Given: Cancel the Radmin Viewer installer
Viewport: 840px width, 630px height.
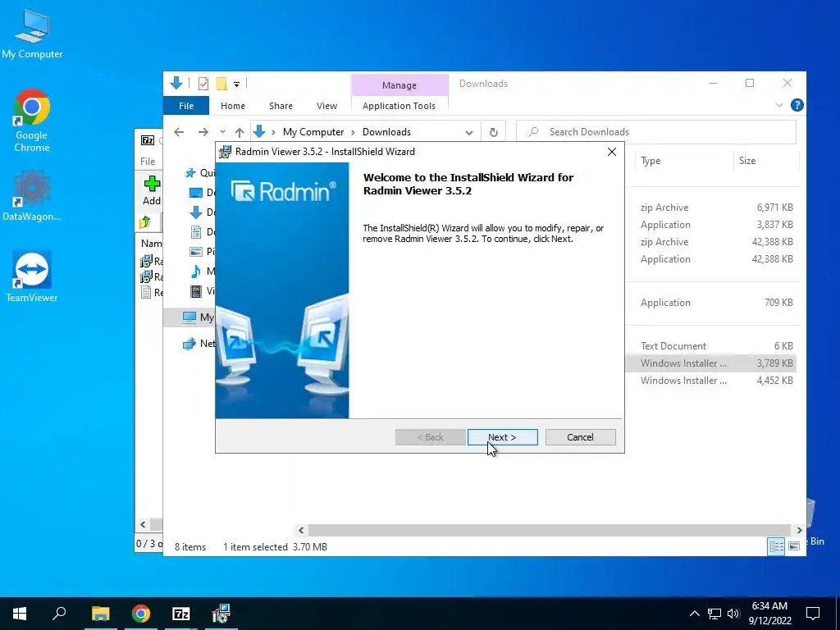Looking at the screenshot, I should click(580, 437).
